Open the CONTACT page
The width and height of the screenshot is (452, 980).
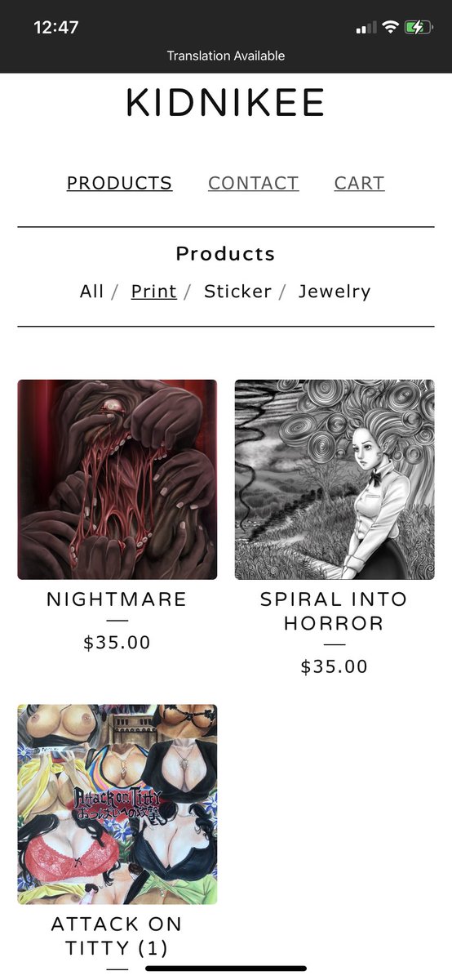253,183
